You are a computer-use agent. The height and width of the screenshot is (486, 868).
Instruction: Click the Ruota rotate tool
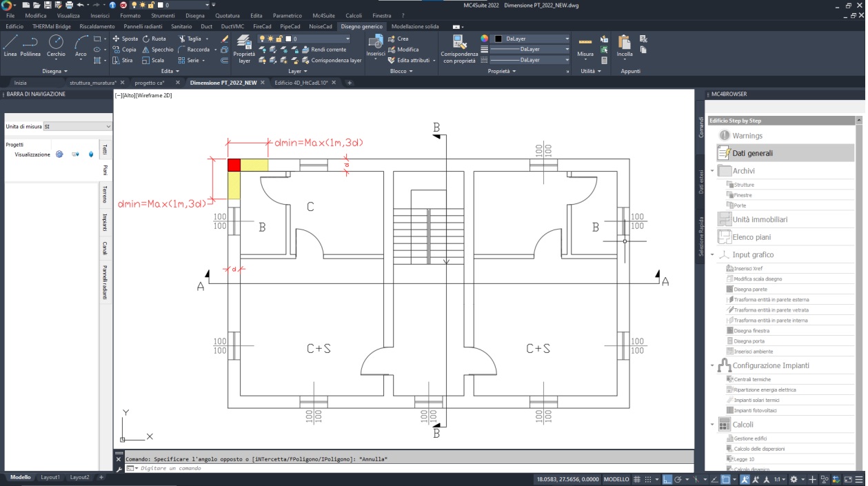pyautogui.click(x=154, y=39)
